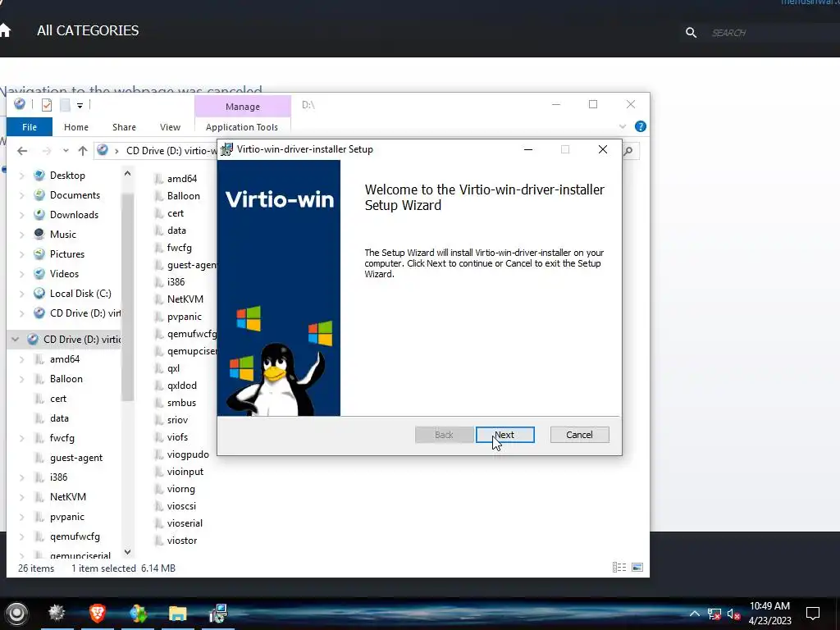Expand NetKVM folder in navigation tree

coord(21,497)
